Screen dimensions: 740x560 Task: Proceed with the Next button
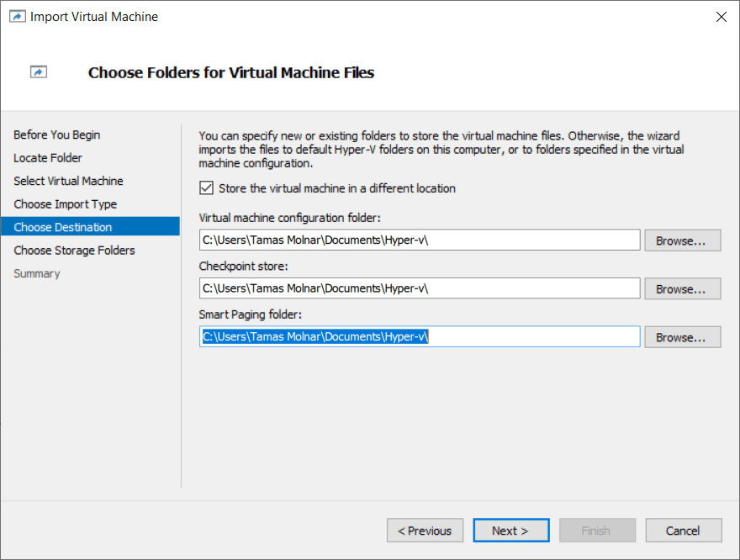[510, 531]
